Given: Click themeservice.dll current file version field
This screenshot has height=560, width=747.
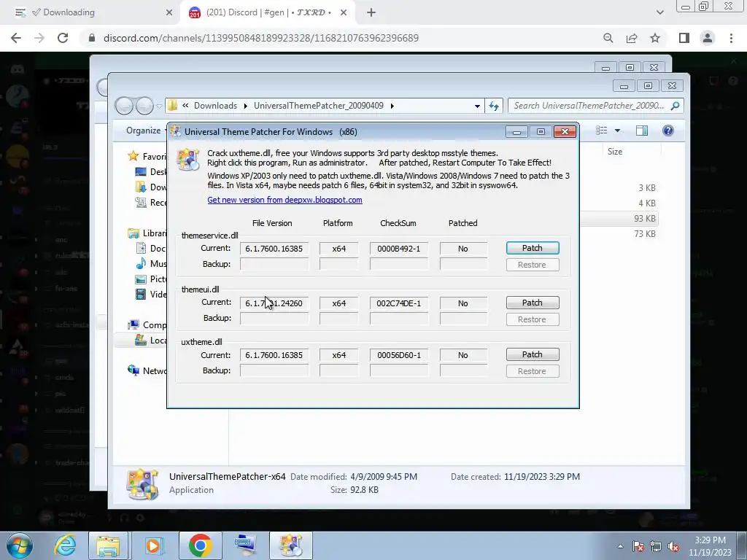Looking at the screenshot, I should point(274,249).
